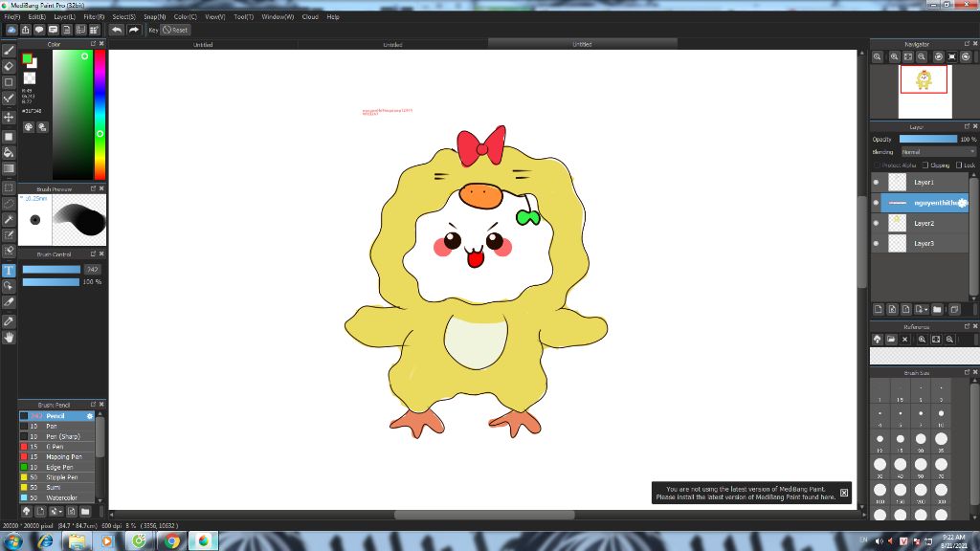Add a new brush in Brush panel
The width and height of the screenshot is (980, 551).
[x=40, y=511]
